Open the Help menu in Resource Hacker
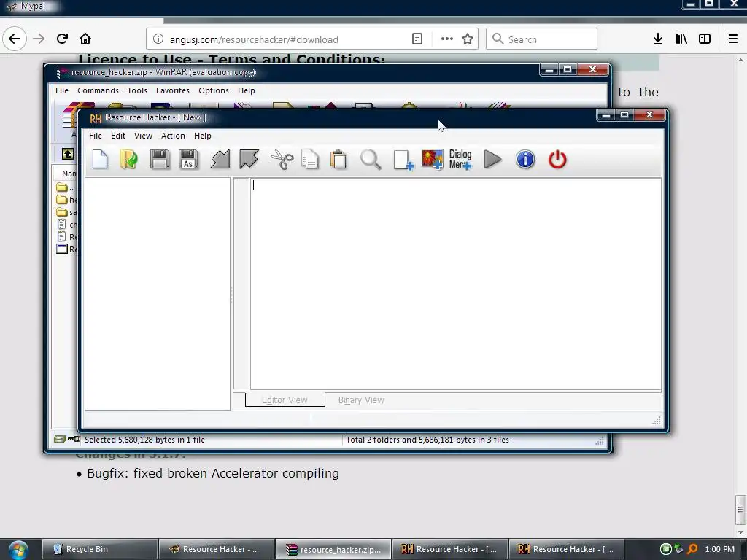This screenshot has height=560, width=747. 203,136
